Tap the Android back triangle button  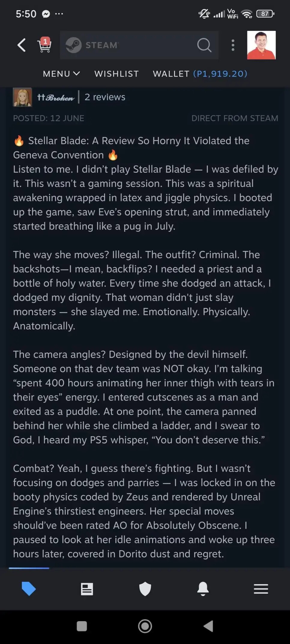coord(208,626)
